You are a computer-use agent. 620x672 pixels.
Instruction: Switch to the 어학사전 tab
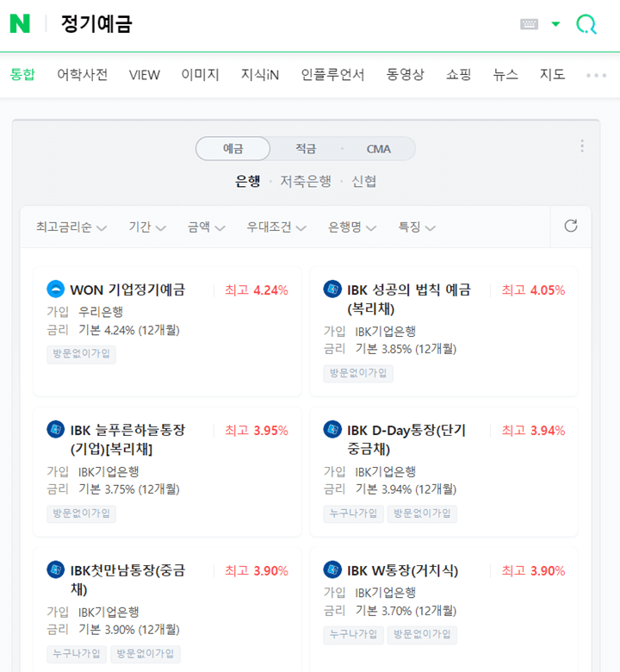[83, 75]
